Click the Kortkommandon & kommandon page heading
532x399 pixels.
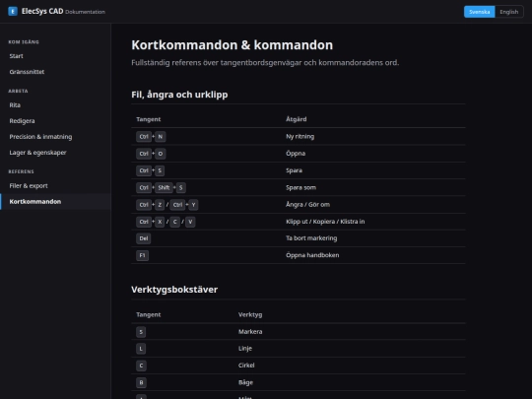pos(233,45)
